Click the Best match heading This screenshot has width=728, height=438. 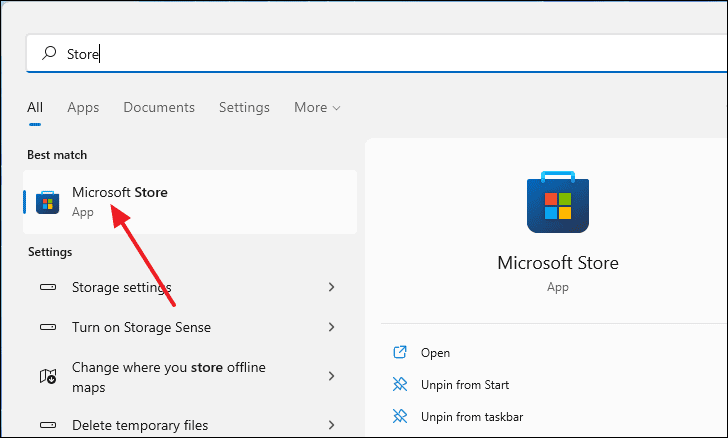click(57, 155)
